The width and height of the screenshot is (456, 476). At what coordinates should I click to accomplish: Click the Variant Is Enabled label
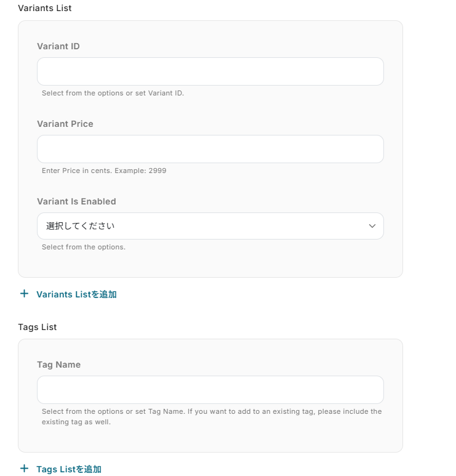click(76, 201)
